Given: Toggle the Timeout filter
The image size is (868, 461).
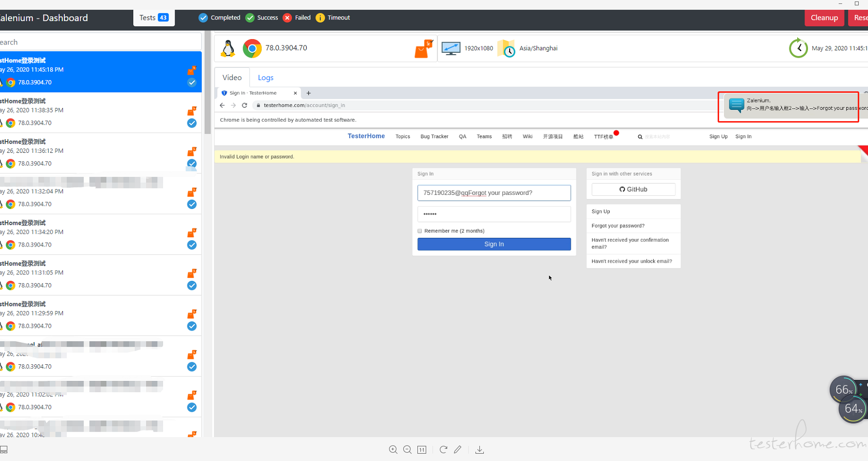Looking at the screenshot, I should [333, 18].
